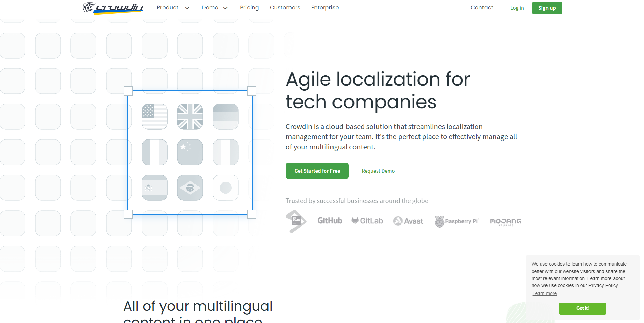Expand the Product dropdown menu

click(173, 8)
